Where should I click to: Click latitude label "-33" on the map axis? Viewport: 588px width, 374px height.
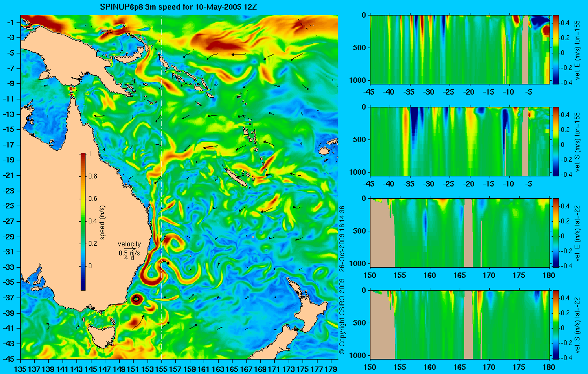point(9,267)
